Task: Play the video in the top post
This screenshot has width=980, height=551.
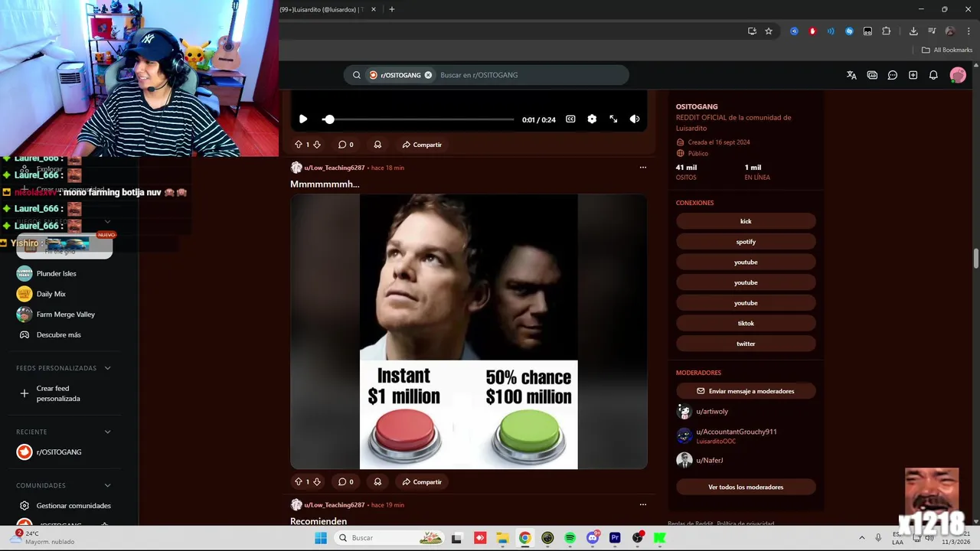Action: [303, 119]
